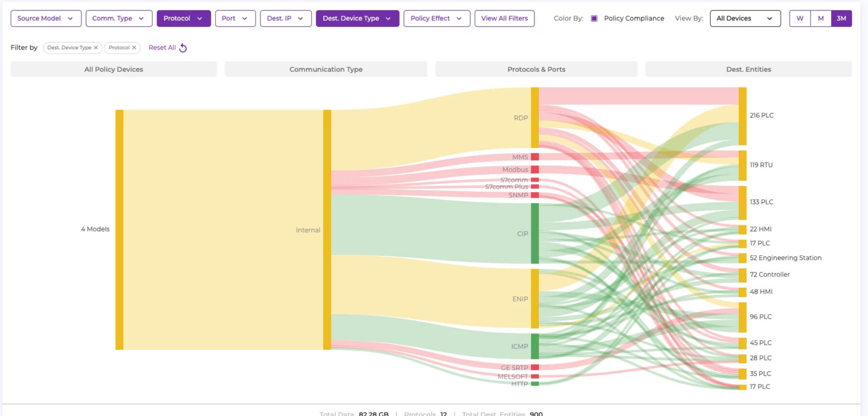Switch time range to W

[x=800, y=18]
